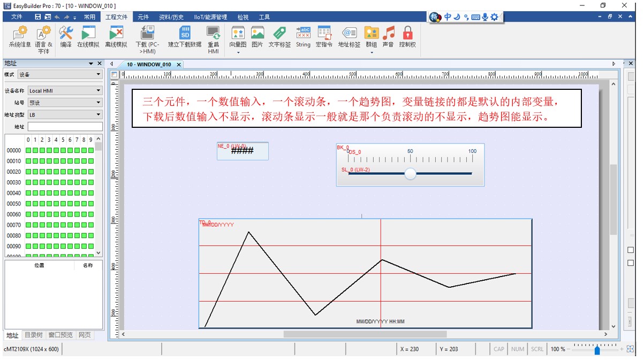This screenshot has height=361, width=644.
Task: Open the 设备名称 Local HMI dropdown
Action: (65, 91)
